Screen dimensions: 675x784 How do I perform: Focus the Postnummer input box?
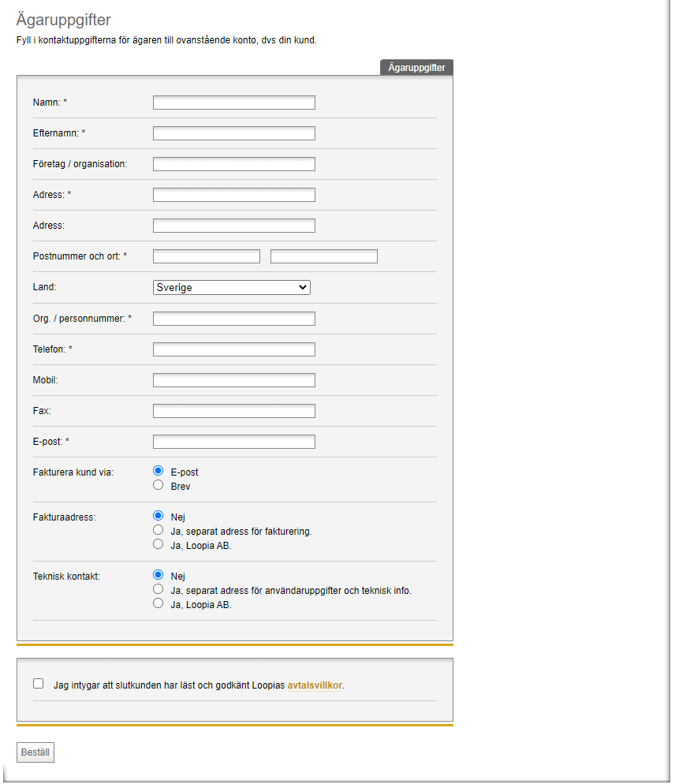(207, 256)
